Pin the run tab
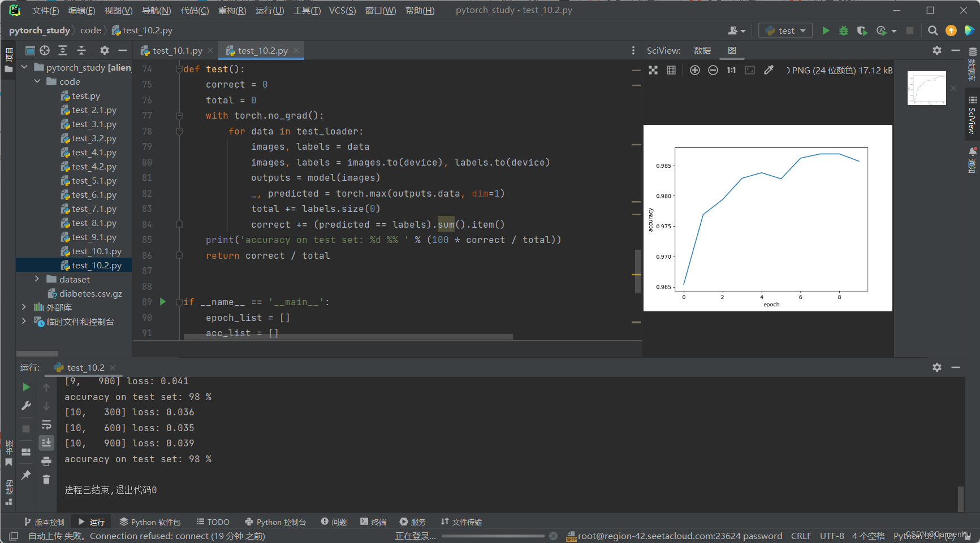 pos(26,475)
